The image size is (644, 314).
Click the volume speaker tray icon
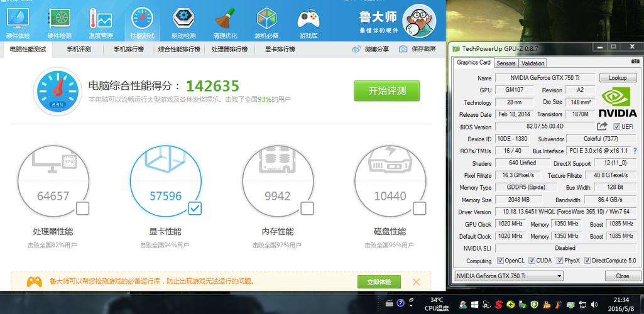pyautogui.click(x=594, y=305)
